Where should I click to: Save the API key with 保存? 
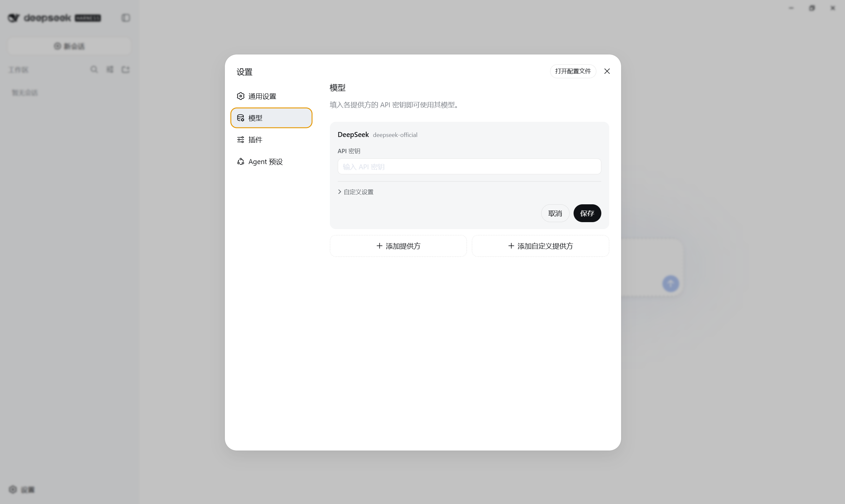click(587, 213)
